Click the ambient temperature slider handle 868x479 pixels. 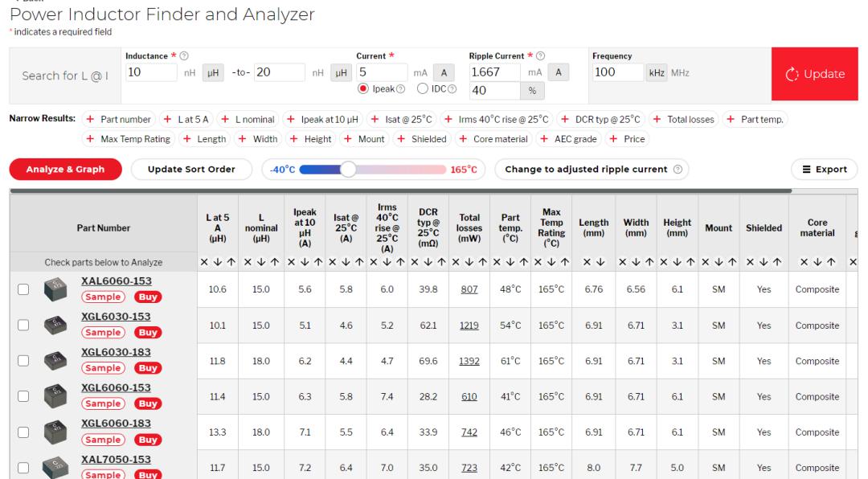tap(348, 170)
